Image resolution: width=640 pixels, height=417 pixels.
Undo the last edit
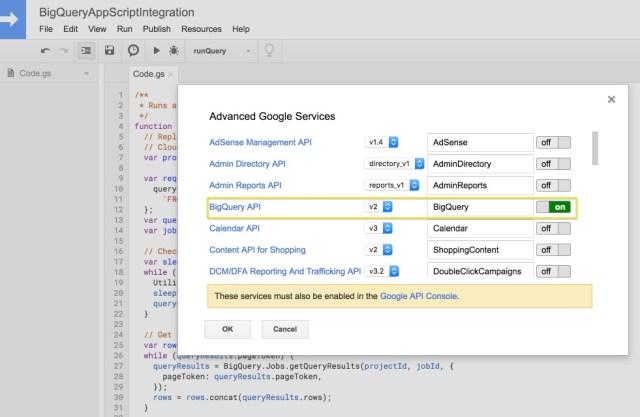coord(45,51)
